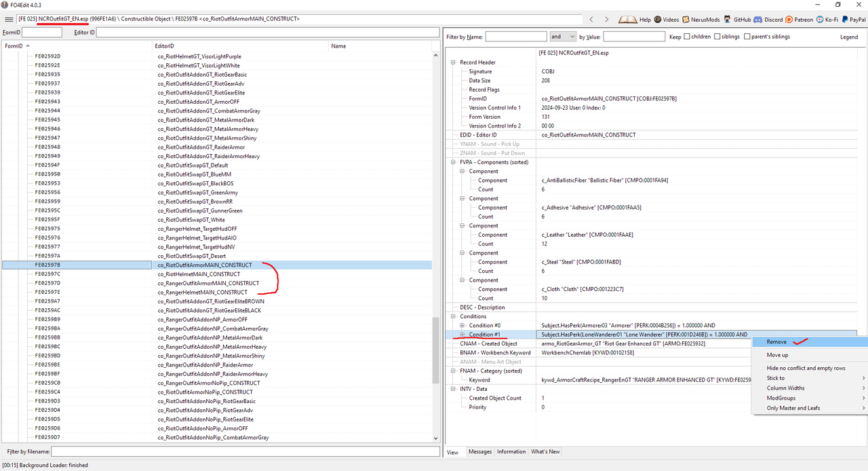Viewport: 868px width, 471px height.
Task: Collapse INTV - Data node
Action: tap(453, 389)
